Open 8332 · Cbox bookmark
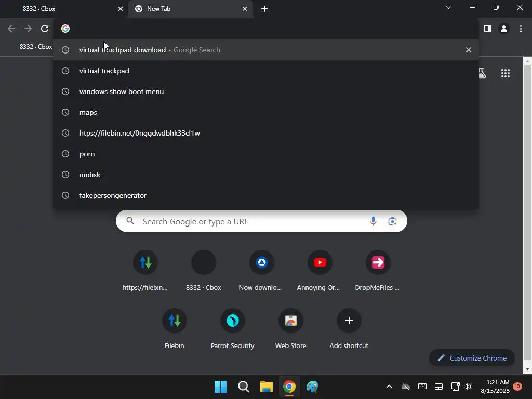Image resolution: width=532 pixels, height=399 pixels. [x=36, y=46]
